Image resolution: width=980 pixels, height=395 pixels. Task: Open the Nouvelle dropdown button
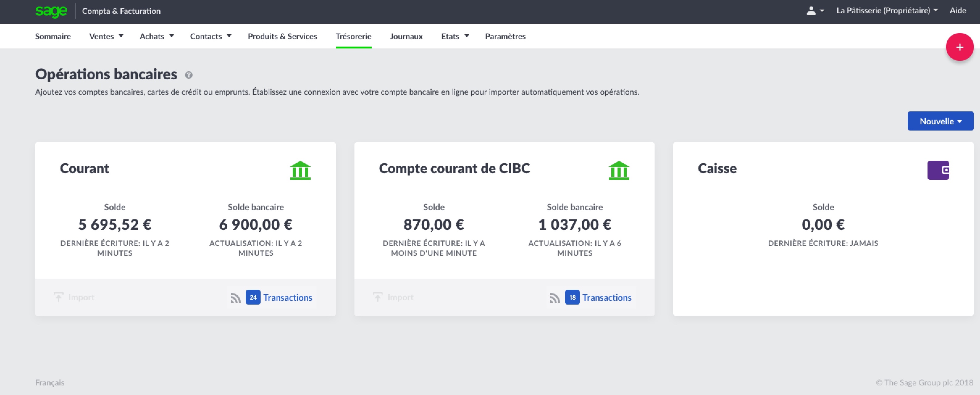click(940, 121)
